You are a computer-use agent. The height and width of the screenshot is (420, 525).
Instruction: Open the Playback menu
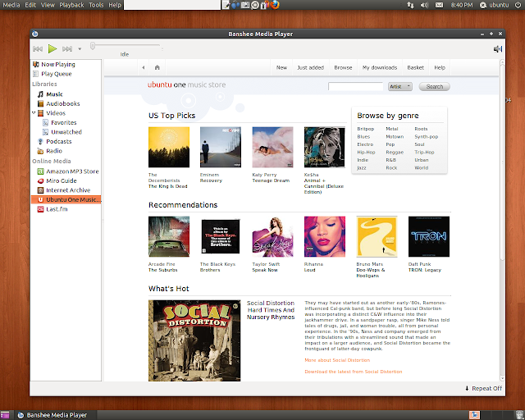[x=71, y=5]
